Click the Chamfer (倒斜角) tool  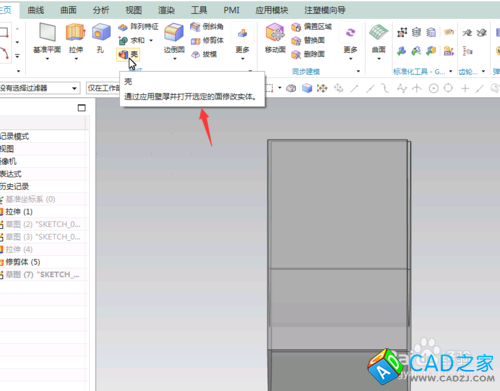click(x=207, y=27)
